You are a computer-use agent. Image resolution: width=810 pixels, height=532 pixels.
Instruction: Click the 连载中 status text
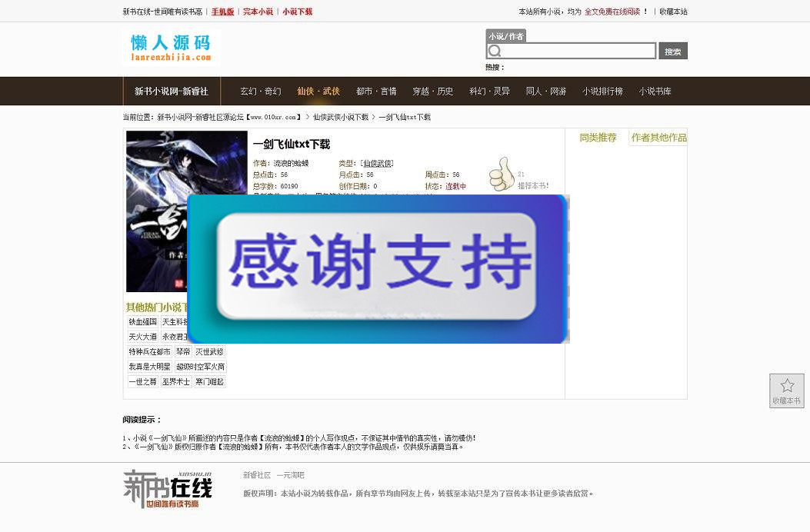[x=455, y=186]
